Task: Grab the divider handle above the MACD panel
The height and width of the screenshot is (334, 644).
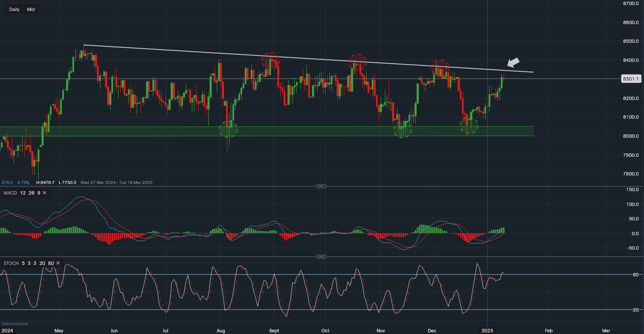Action: pyautogui.click(x=321, y=186)
